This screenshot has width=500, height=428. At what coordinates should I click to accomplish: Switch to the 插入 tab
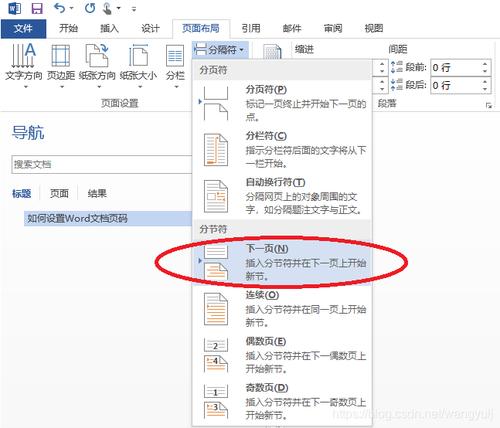coord(109,29)
